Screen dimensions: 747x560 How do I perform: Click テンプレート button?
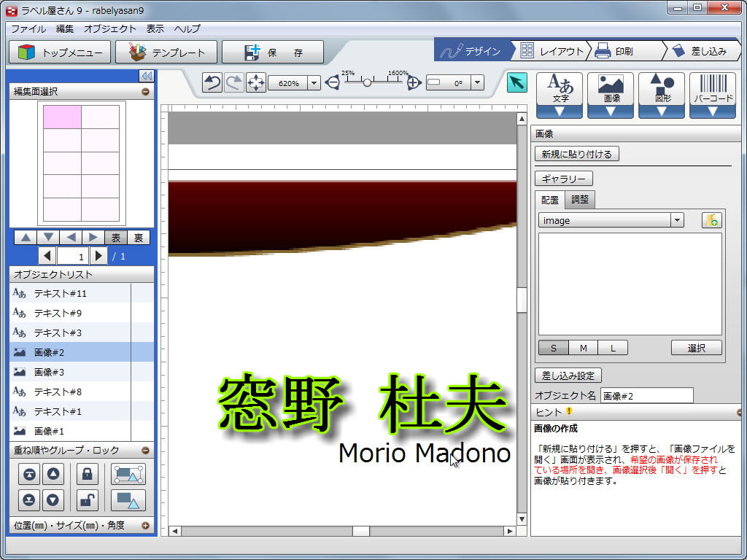click(x=166, y=52)
